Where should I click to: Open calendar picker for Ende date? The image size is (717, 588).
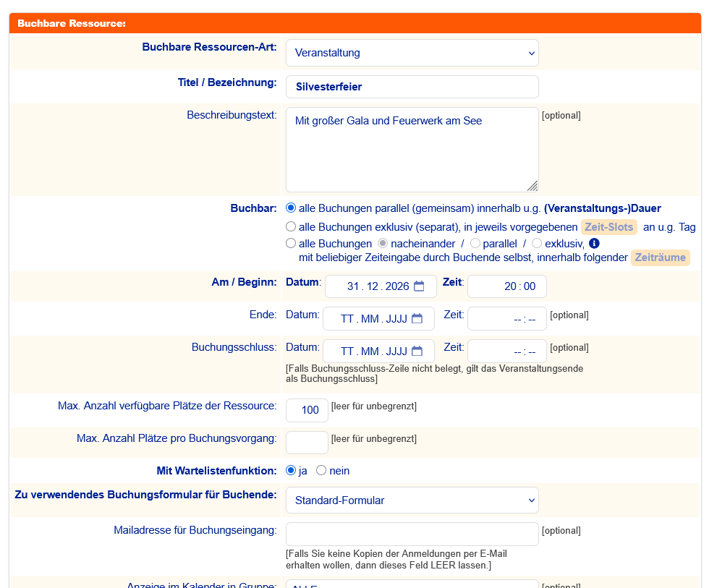pyautogui.click(x=417, y=319)
